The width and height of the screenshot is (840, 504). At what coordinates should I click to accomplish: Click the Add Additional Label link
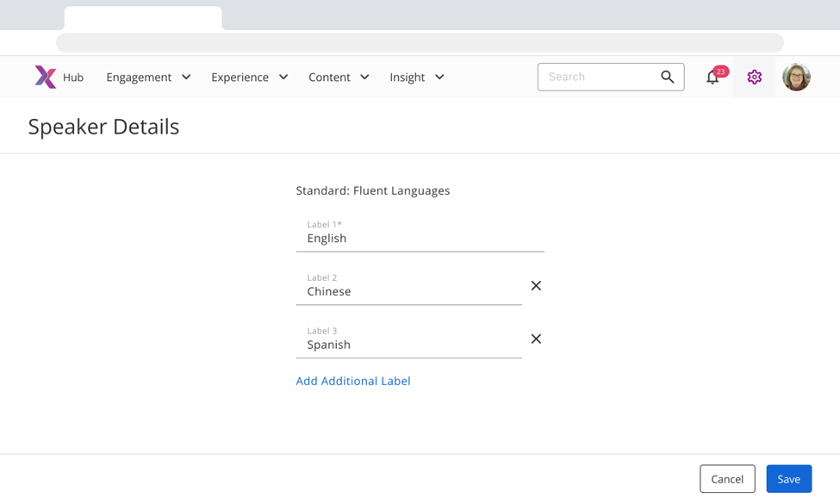pyautogui.click(x=353, y=381)
